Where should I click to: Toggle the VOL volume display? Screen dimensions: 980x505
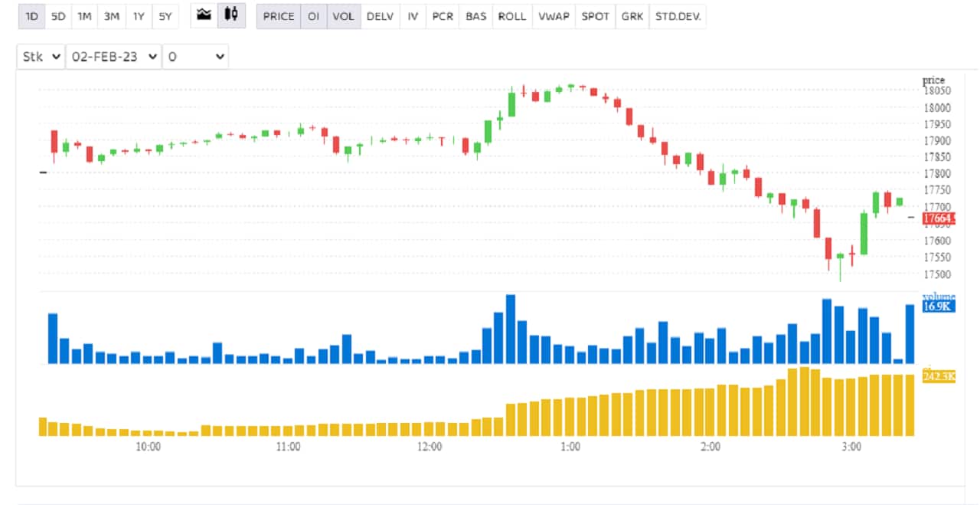(342, 15)
